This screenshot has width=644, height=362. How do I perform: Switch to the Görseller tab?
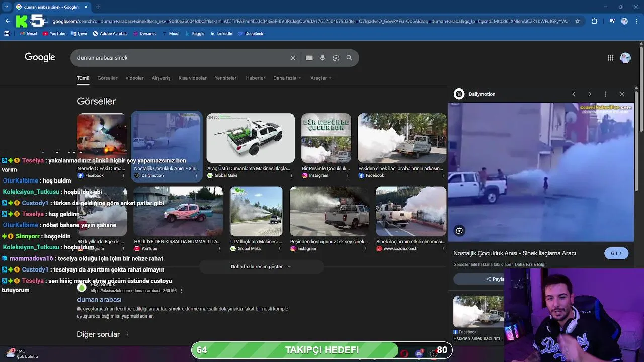click(107, 78)
